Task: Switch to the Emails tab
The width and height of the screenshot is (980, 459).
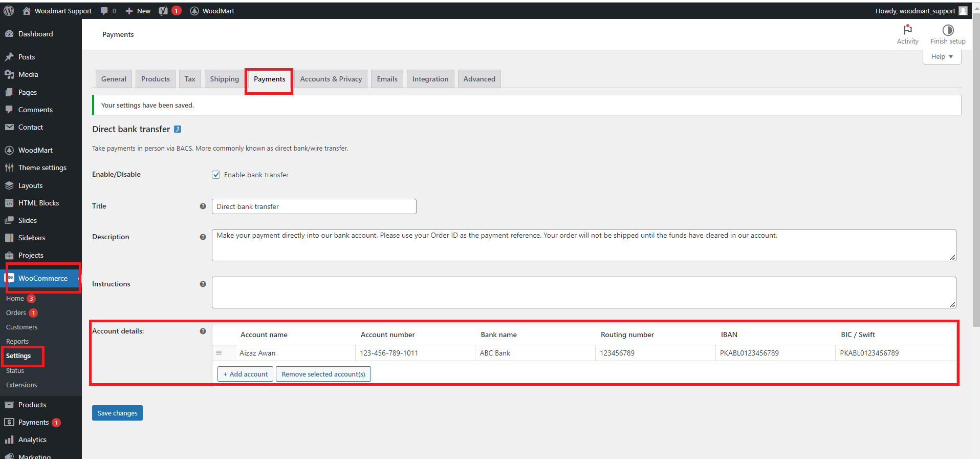Action: point(387,79)
